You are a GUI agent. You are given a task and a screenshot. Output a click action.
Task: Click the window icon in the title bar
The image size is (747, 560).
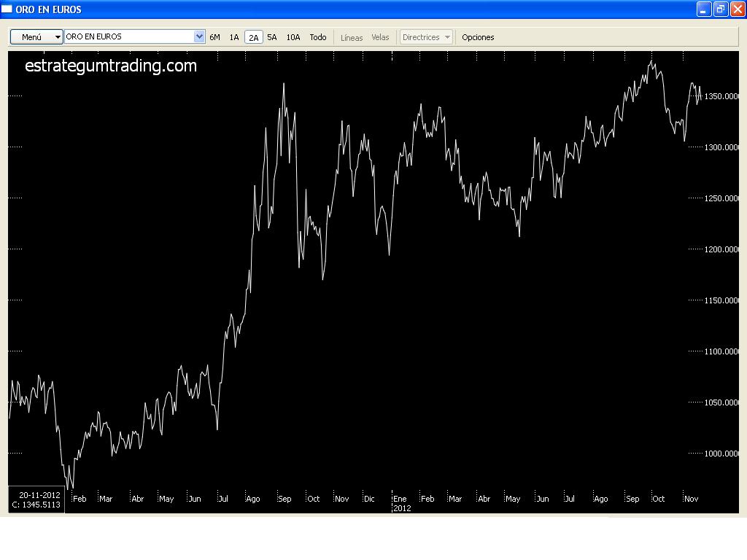click(7, 9)
